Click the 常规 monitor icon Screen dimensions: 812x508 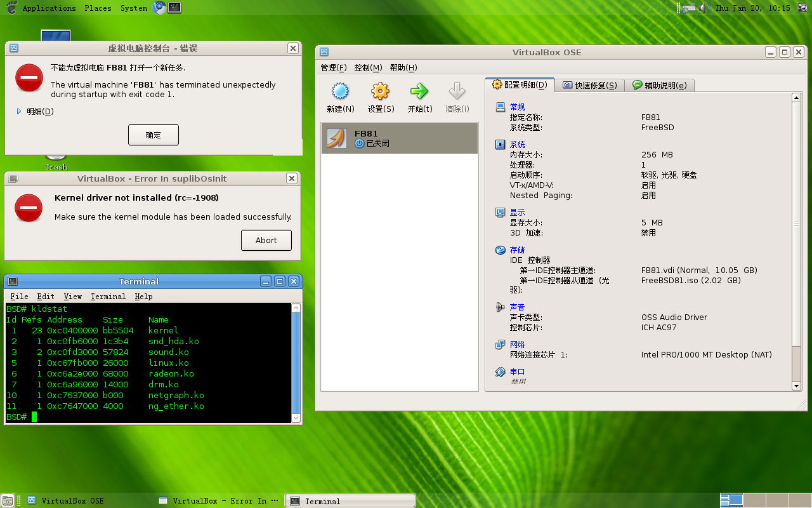[x=501, y=107]
